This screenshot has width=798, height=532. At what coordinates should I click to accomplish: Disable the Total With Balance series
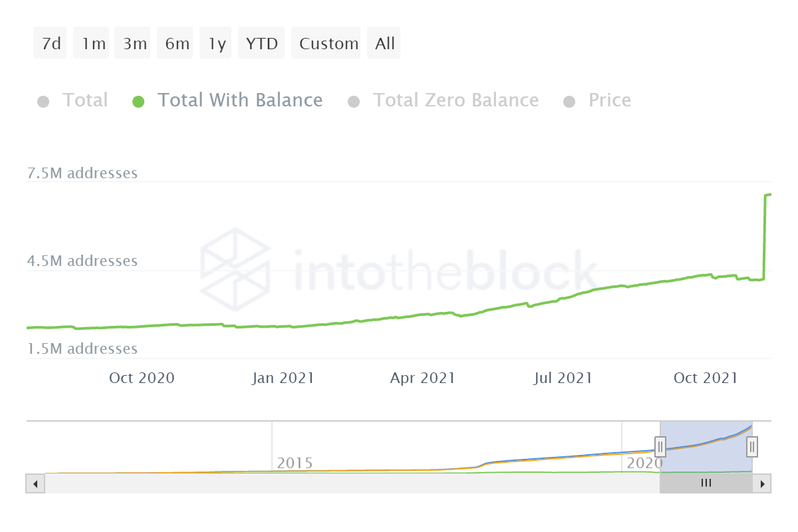click(240, 100)
